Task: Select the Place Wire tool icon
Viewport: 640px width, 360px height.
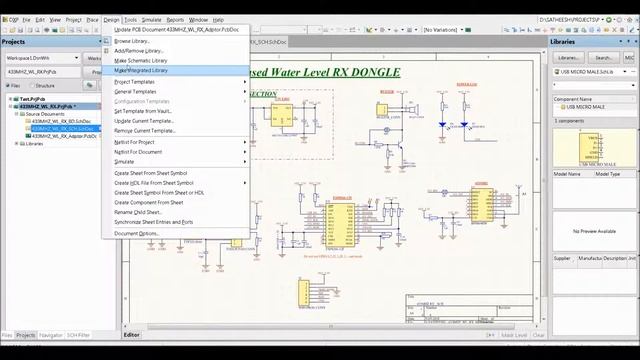Action: [x=507, y=30]
